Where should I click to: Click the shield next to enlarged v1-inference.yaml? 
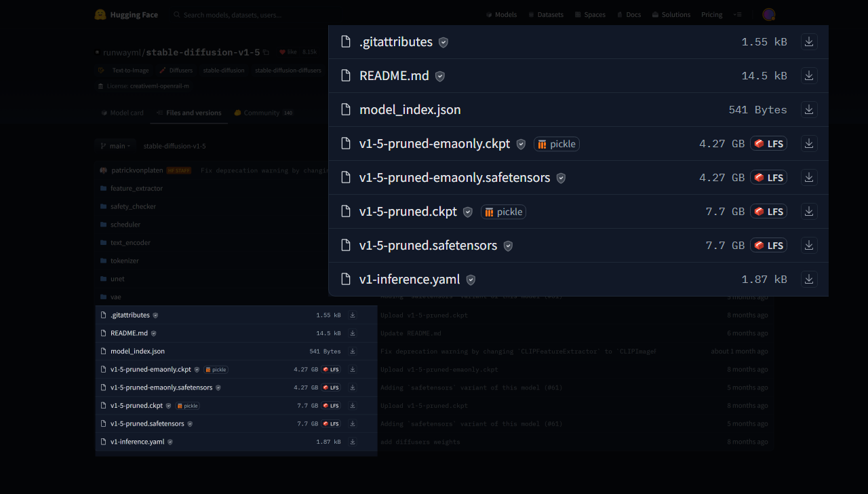pyautogui.click(x=471, y=280)
